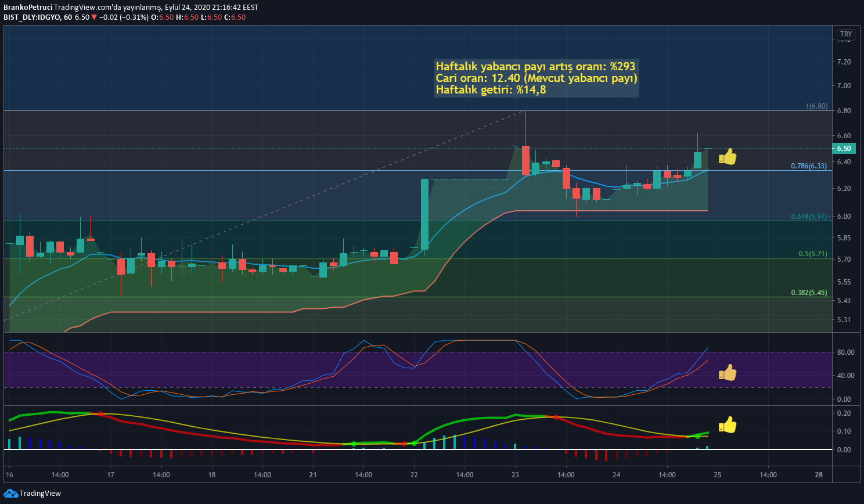Click the thumbs-up icon beside the price candles
This screenshot has width=864, height=504.
click(x=728, y=157)
